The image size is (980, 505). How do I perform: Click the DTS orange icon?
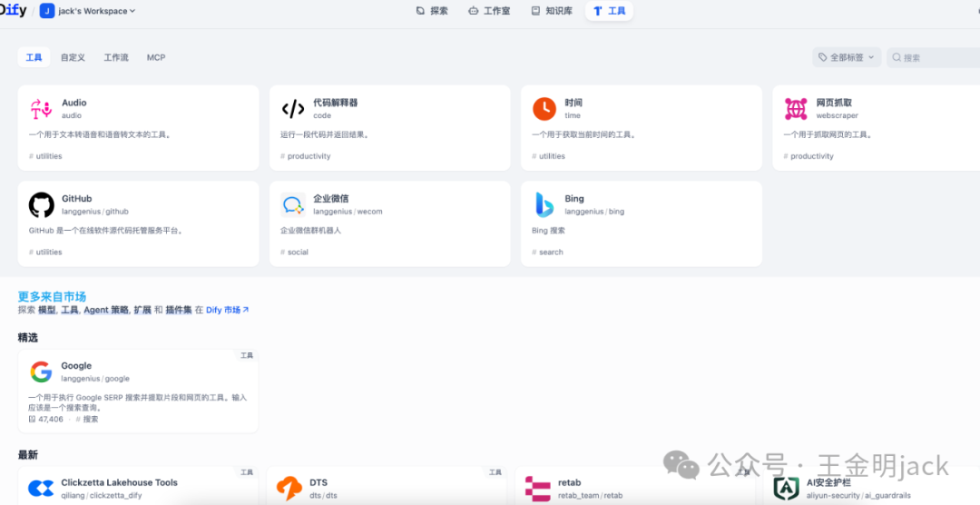point(289,489)
